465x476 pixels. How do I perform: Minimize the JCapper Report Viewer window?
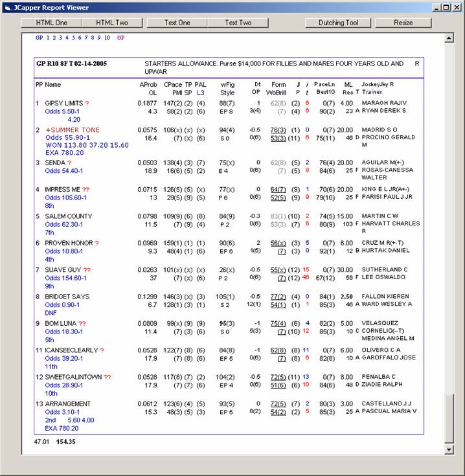click(x=437, y=8)
